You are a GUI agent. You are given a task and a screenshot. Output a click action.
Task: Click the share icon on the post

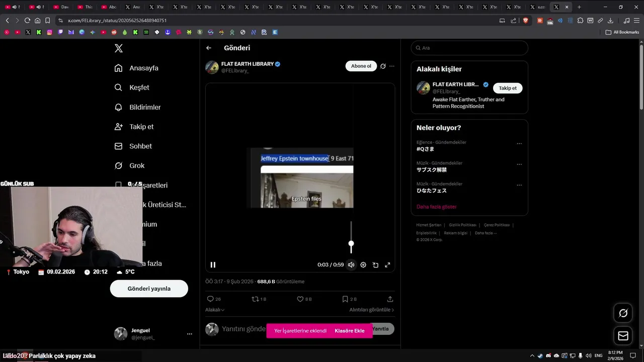pos(390,299)
